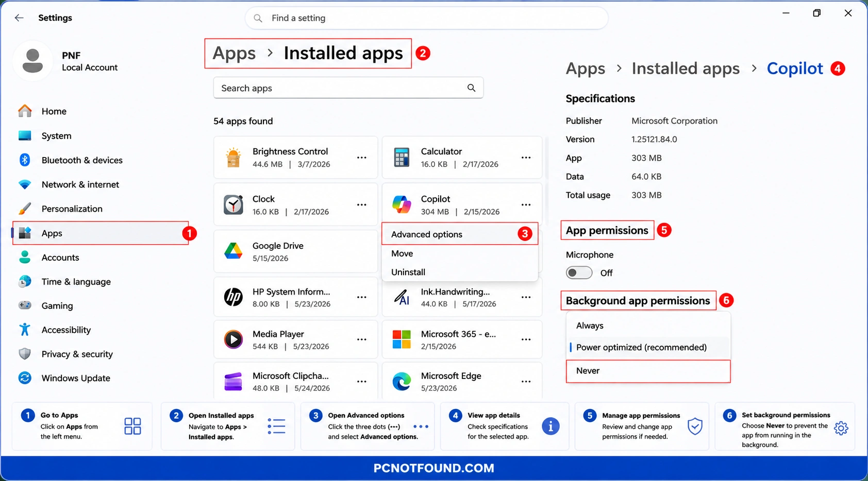Click the Bluetooth icon in sidebar

(x=25, y=160)
